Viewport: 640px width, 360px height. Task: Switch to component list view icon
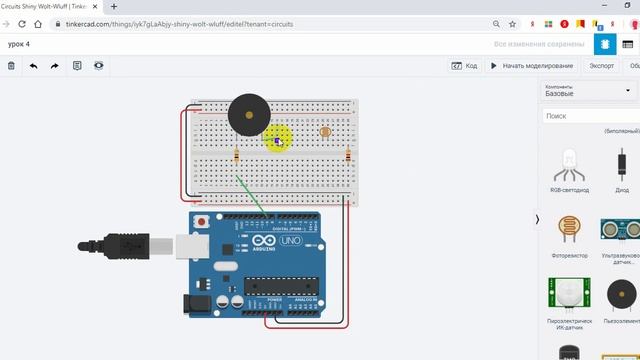[628, 44]
